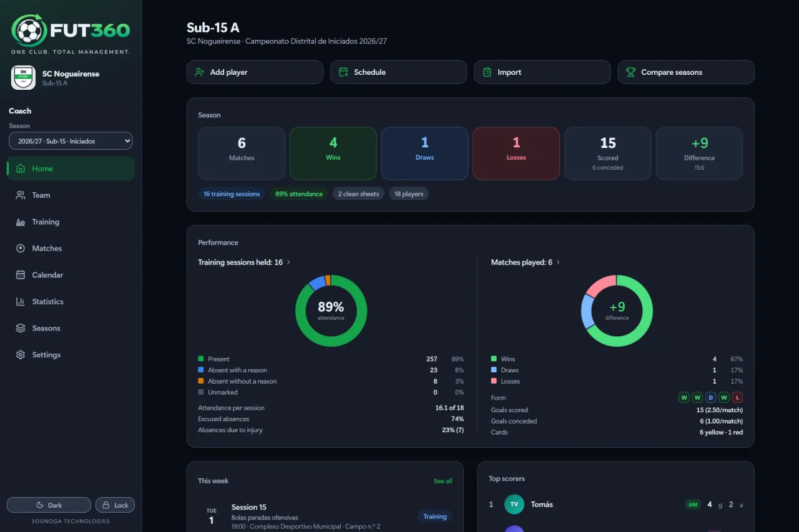
Task: Go to the Home menu item
Action: click(71, 168)
